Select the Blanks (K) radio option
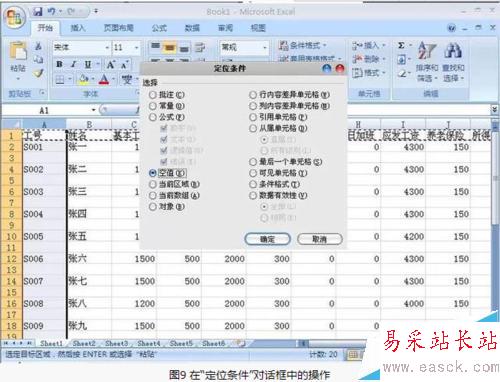Viewport: 500px width, 382px height. pos(153,173)
